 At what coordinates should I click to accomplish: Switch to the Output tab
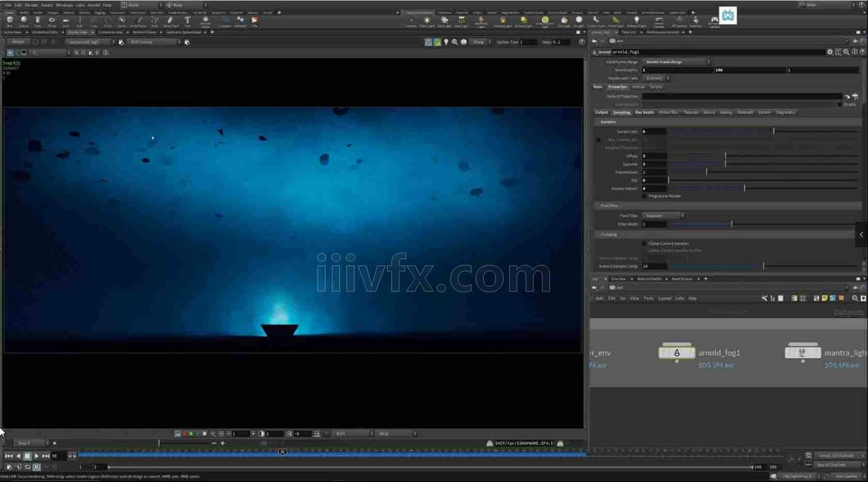coord(602,113)
